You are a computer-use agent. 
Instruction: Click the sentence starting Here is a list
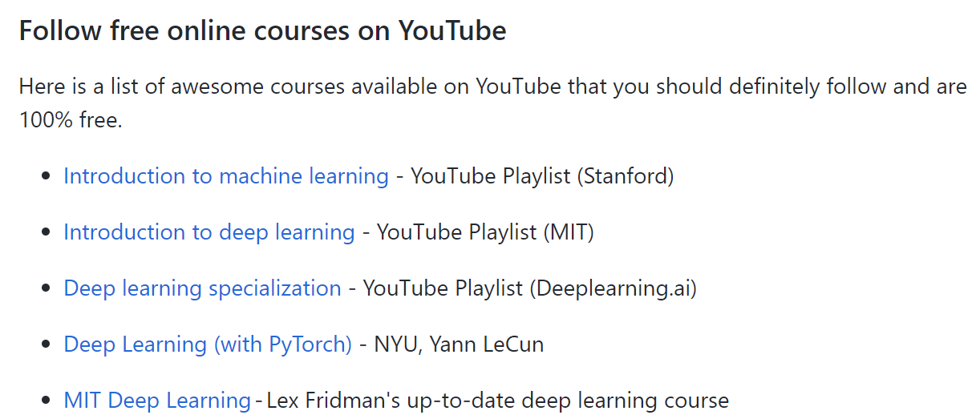(492, 104)
